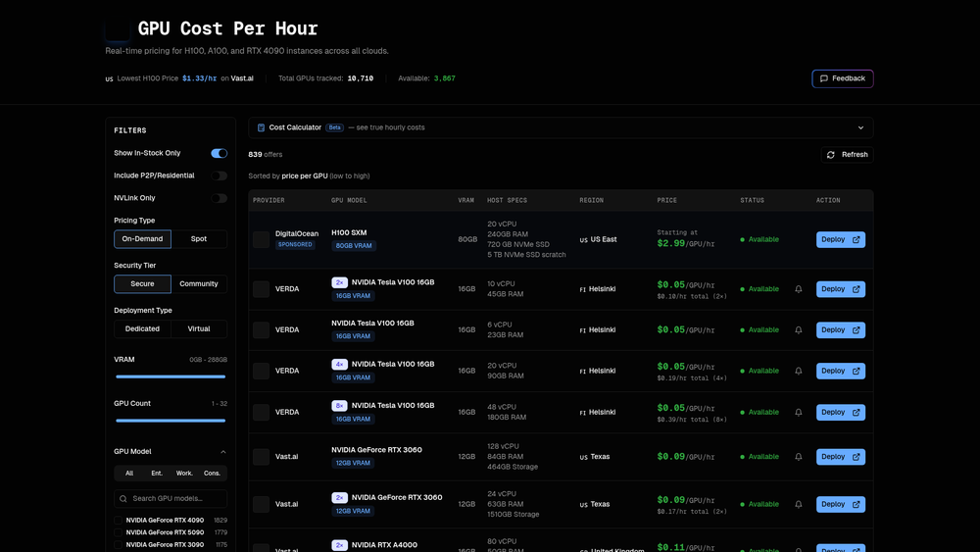980x552 pixels.
Task: Click VERDA logo in 8x V100 row
Action: (x=262, y=413)
